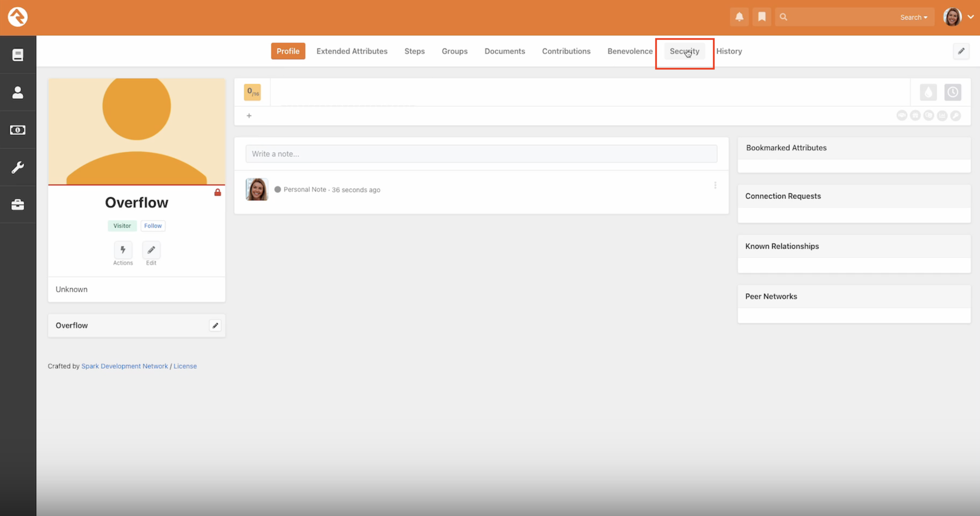Click the Peer Networks panel header

(x=854, y=296)
